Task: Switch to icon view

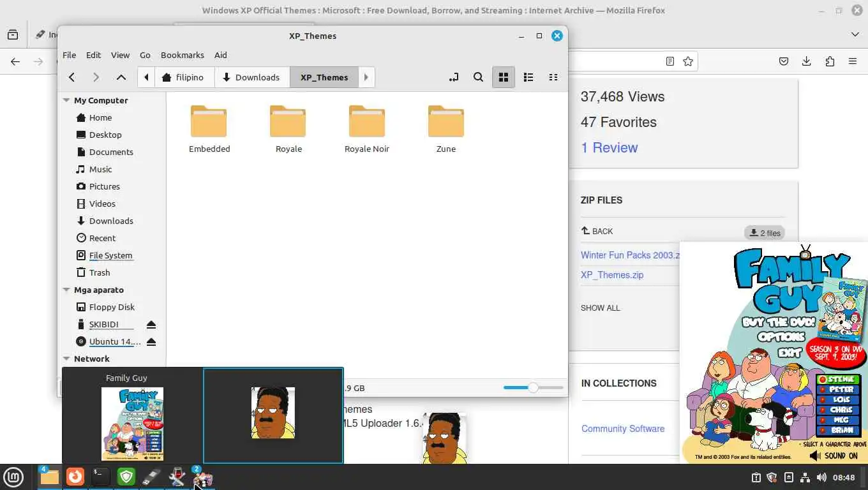Action: 504,77
